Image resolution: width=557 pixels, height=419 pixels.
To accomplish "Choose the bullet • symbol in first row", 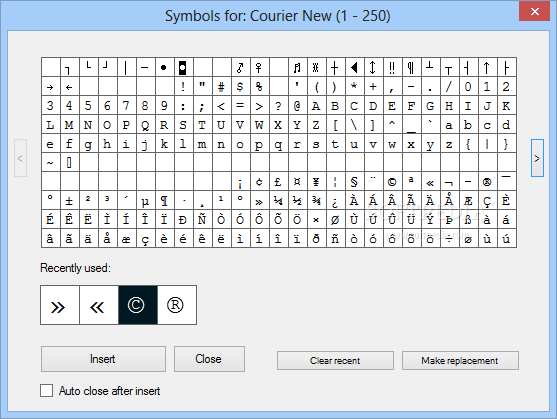I will (164, 67).
